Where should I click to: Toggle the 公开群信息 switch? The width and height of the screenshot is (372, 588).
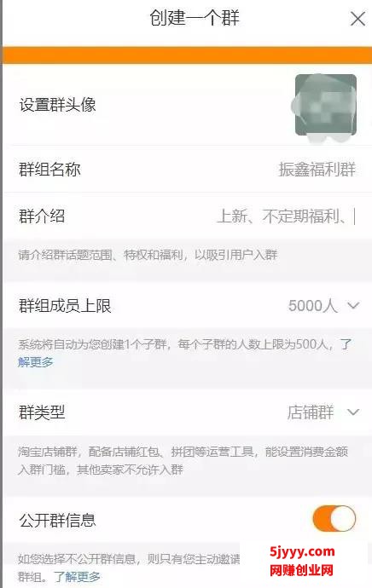tap(334, 519)
